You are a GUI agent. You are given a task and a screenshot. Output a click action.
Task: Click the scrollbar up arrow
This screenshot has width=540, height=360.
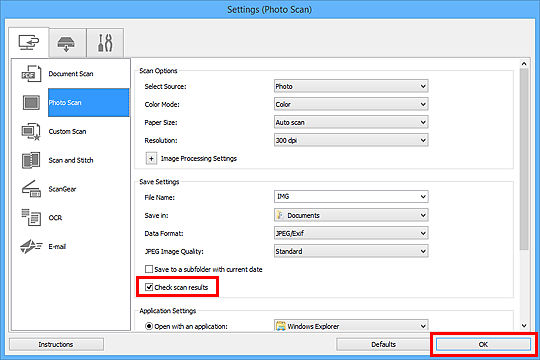(x=524, y=64)
